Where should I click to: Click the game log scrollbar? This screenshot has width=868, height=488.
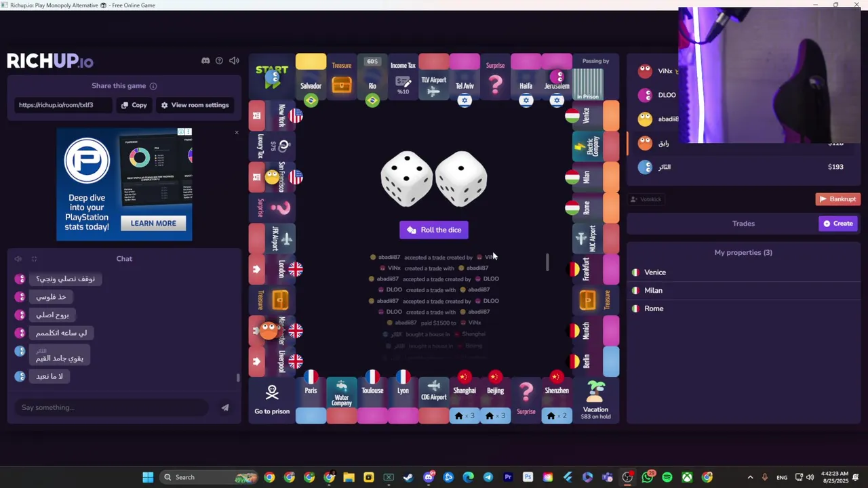(547, 262)
